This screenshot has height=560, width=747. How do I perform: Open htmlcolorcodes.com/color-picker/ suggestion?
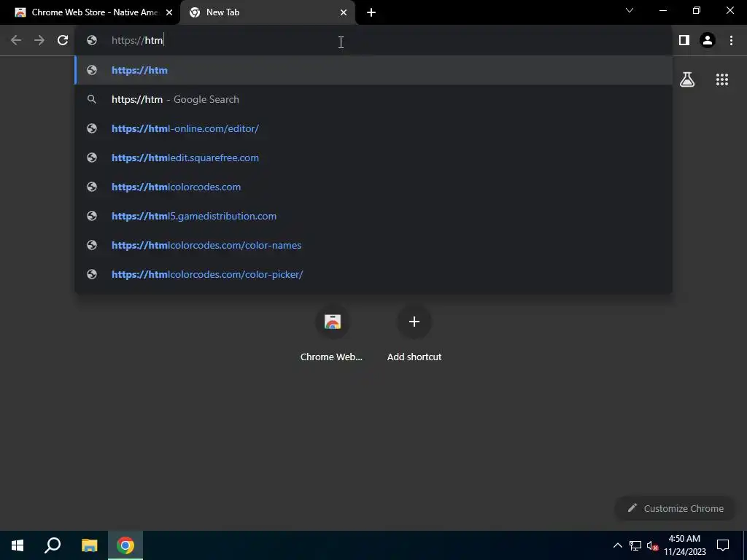(373, 274)
